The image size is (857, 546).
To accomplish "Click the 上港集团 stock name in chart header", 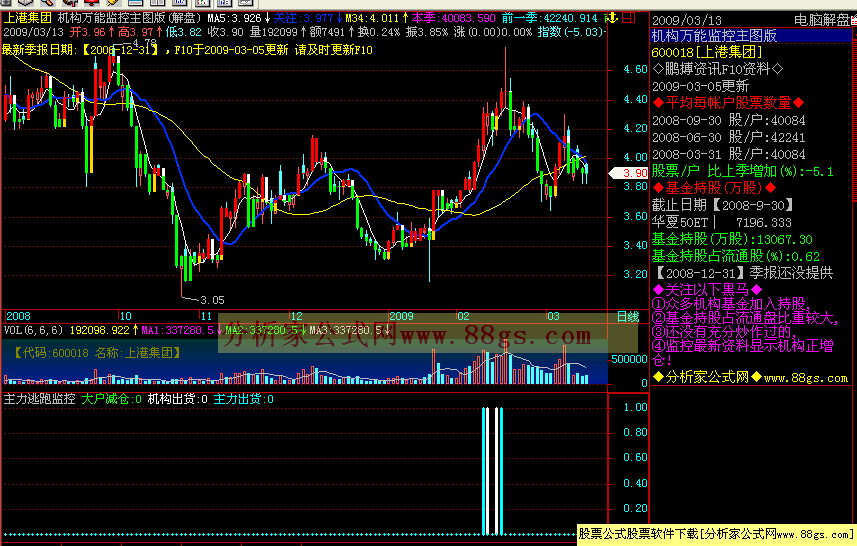I will 27,18.
